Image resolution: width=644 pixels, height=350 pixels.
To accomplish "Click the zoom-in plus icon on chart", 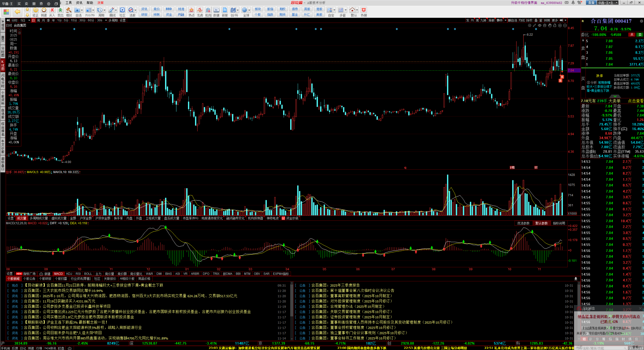I will click(x=560, y=26).
